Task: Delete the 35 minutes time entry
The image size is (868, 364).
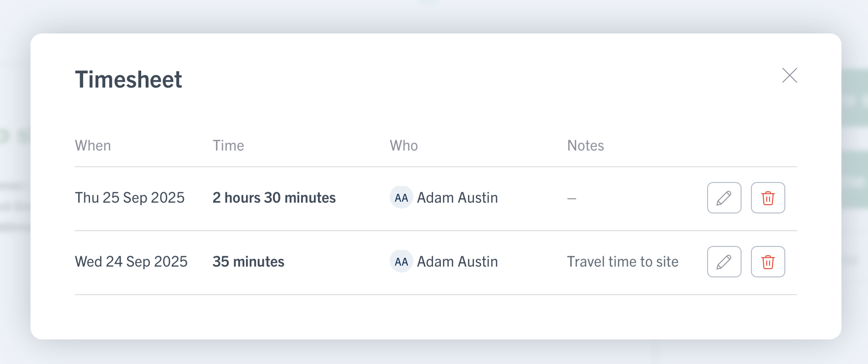Action: click(768, 262)
